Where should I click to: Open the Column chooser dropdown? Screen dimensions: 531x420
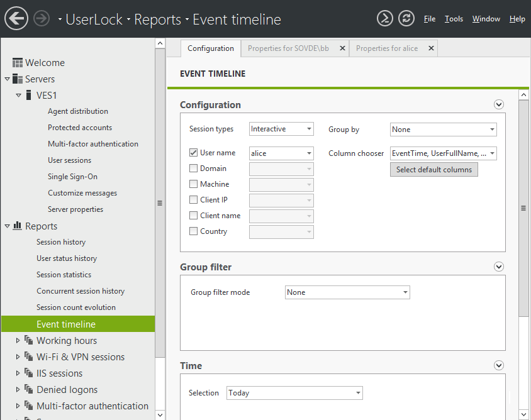click(444, 153)
